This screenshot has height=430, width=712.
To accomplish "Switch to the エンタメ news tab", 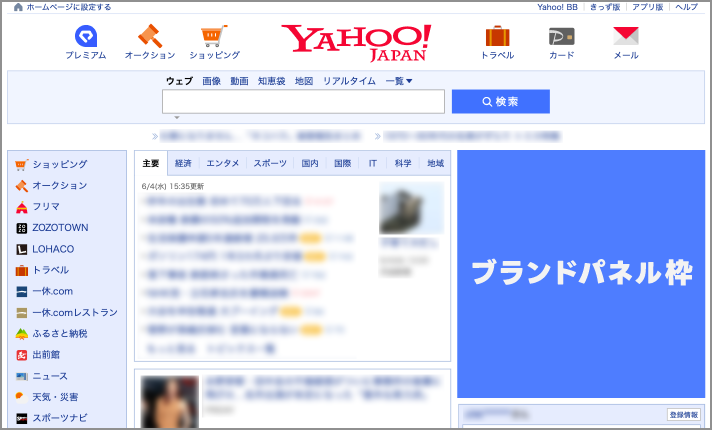I will (x=222, y=163).
